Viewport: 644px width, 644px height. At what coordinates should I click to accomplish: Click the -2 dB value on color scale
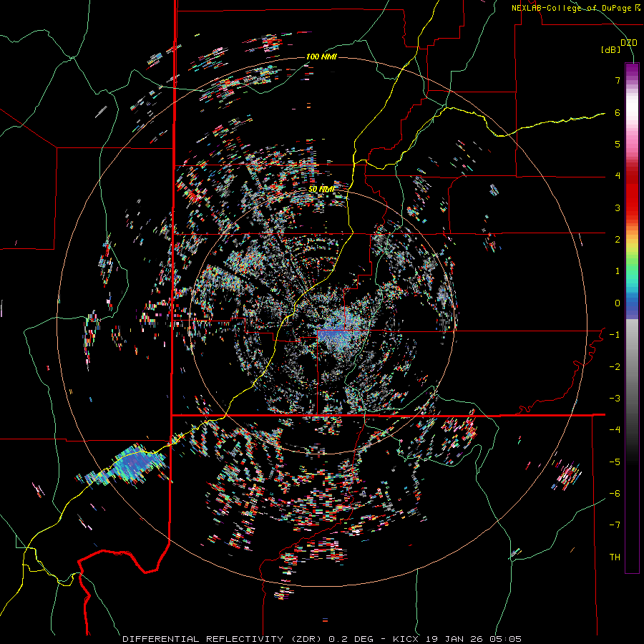point(615,367)
